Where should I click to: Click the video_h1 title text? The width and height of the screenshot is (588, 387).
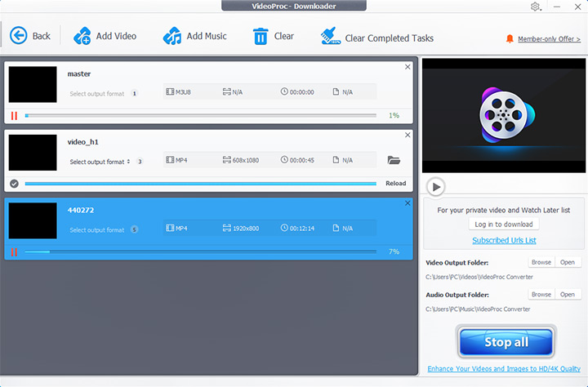coord(82,142)
